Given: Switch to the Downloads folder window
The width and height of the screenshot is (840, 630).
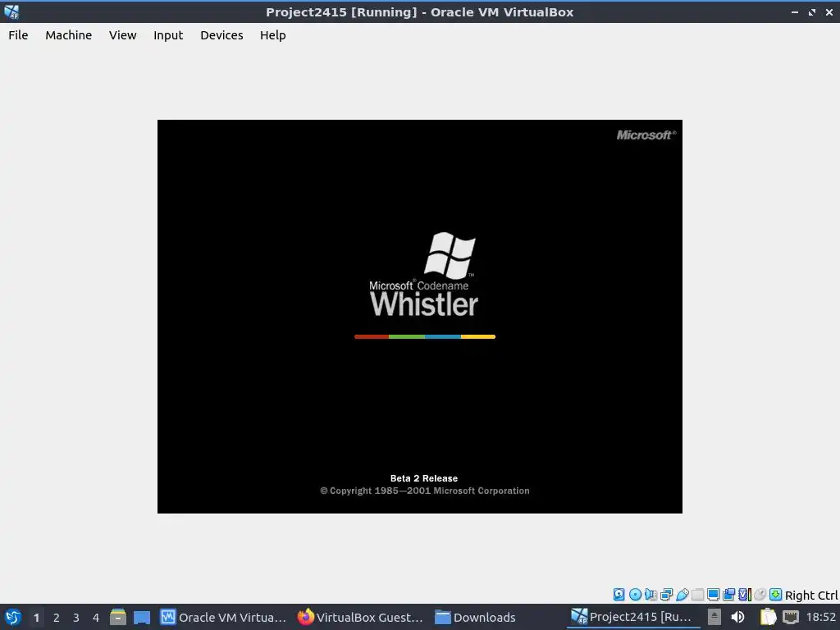Looking at the screenshot, I should (475, 617).
